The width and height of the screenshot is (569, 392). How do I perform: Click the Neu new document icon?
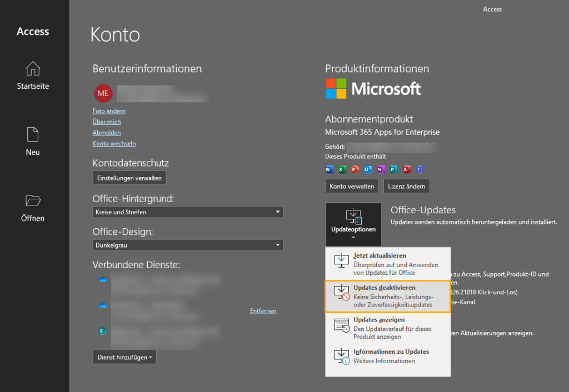coord(33,134)
